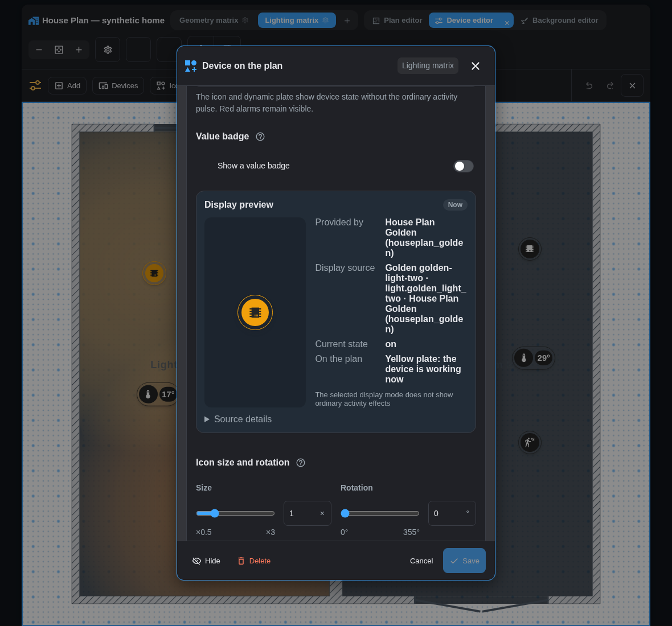The height and width of the screenshot is (626, 672).
Task: Click the fit-to-view icon
Action: (59, 50)
